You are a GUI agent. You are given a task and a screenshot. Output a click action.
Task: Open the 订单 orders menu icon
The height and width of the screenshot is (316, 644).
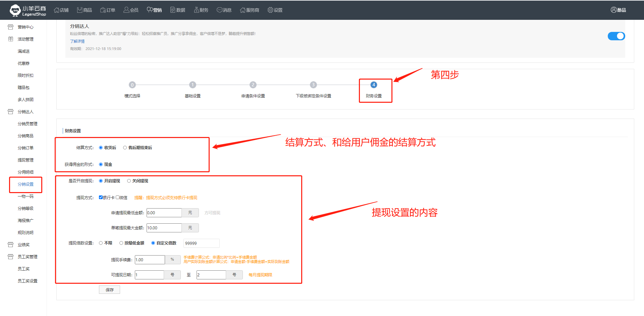pyautogui.click(x=103, y=10)
